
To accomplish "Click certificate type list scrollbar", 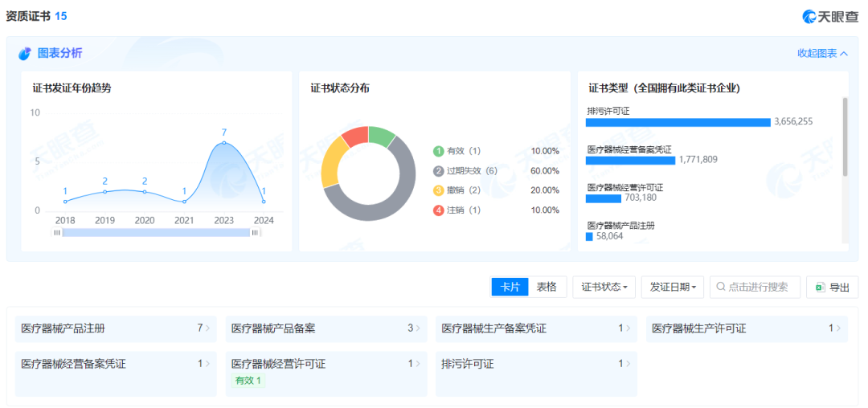I will [844, 137].
